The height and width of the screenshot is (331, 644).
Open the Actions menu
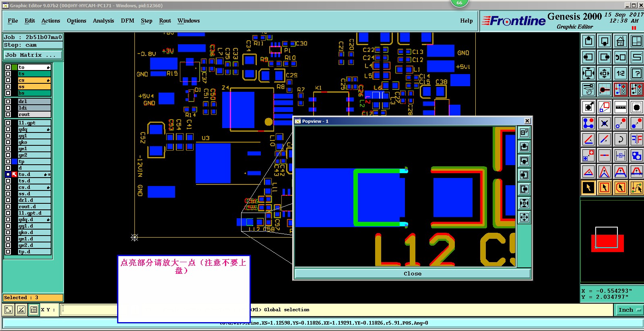pyautogui.click(x=51, y=21)
